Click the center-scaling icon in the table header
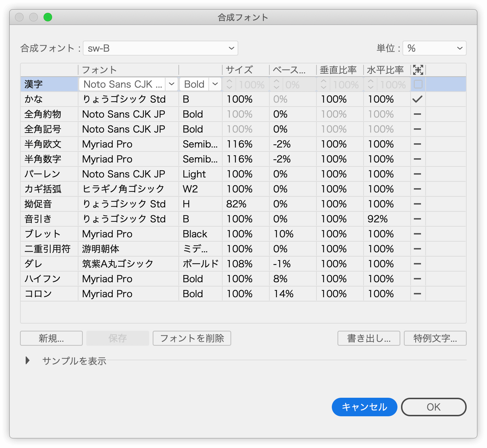The height and width of the screenshot is (448, 487). (418, 70)
